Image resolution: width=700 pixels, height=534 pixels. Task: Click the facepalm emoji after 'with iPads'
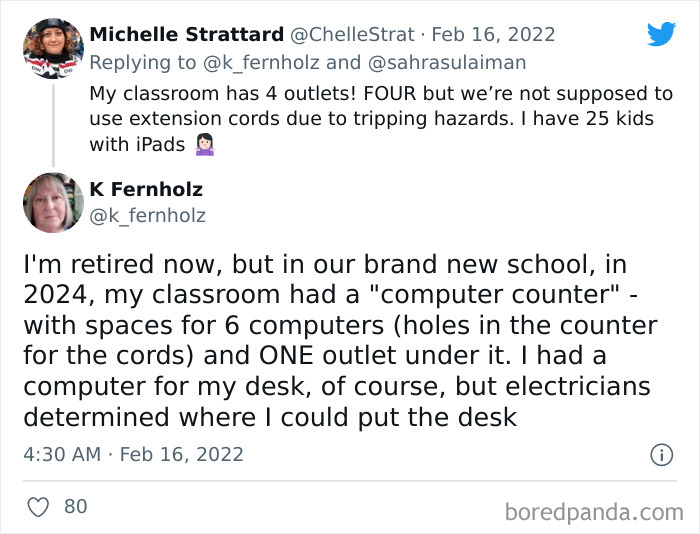click(205, 144)
